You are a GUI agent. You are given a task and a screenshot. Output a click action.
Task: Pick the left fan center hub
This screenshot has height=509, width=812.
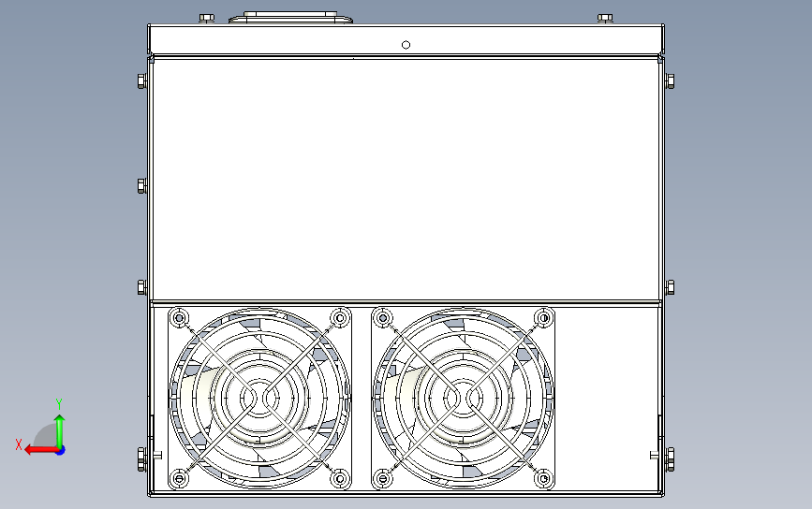259,399
